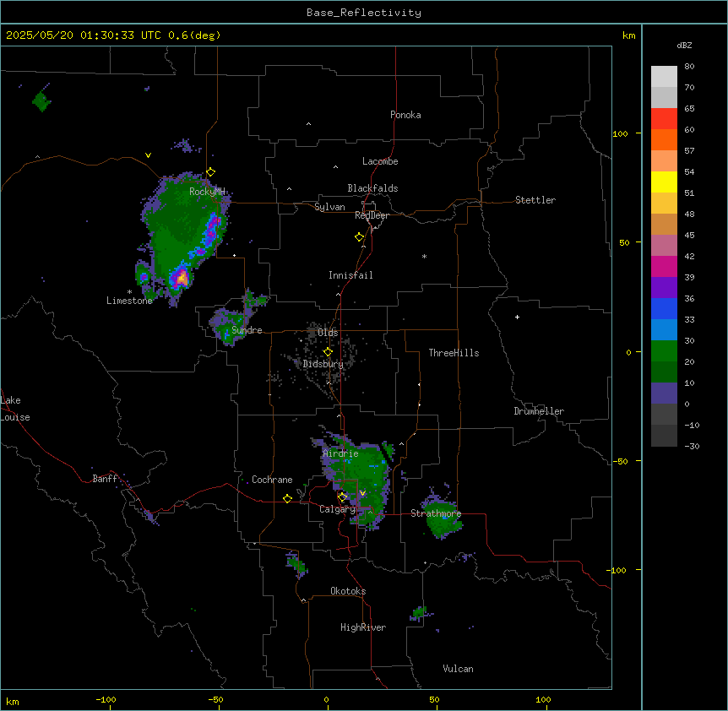
Task: Click the -30 value in the dBZ legend
Action: click(x=692, y=446)
